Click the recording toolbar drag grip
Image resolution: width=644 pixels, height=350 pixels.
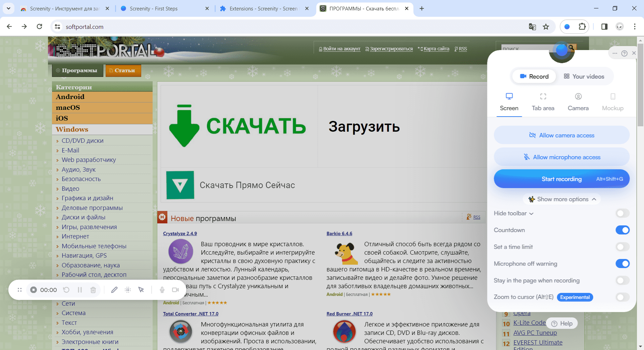coord(19,290)
